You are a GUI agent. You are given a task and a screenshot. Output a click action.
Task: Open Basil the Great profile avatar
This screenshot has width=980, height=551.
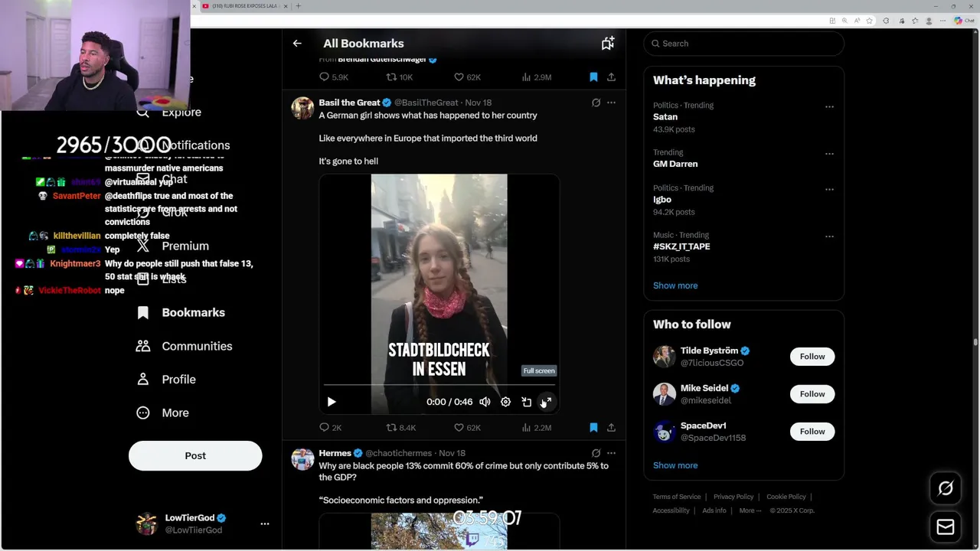pos(302,108)
